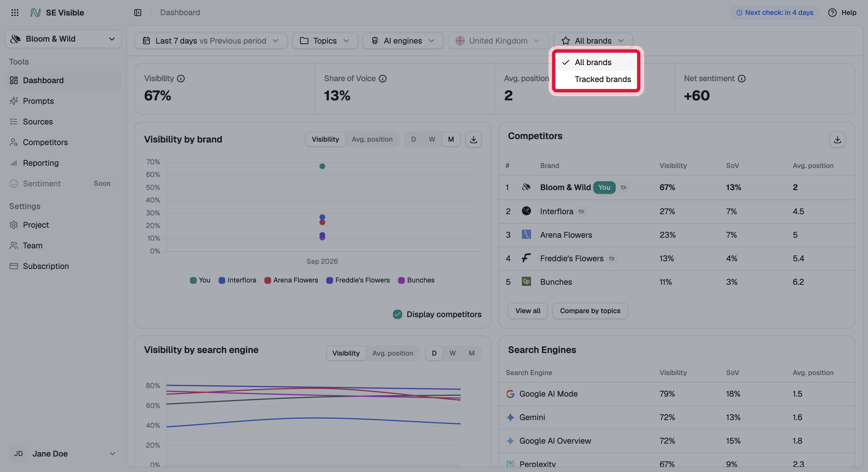Viewport: 868px width, 472px height.
Task: Click Net sentiment info icon
Action: point(742,79)
